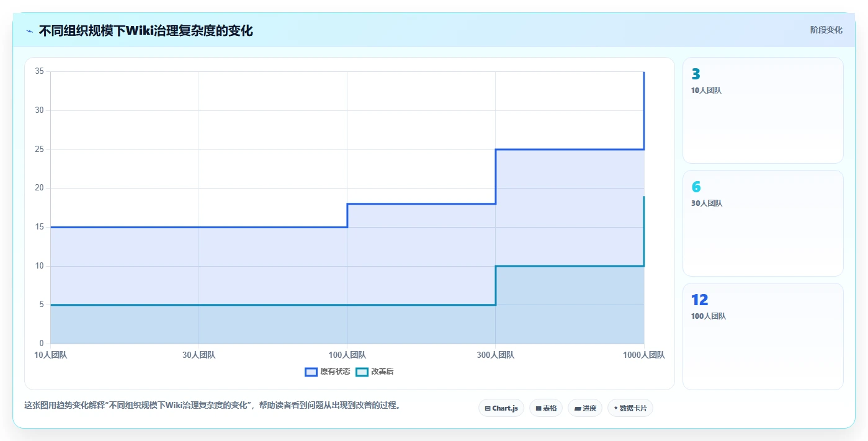Click the 表格 tag
Screen dimensions: 868x441
pos(546,408)
